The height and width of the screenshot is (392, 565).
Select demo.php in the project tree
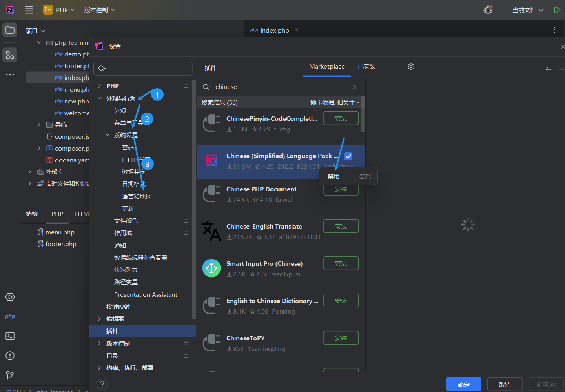tap(72, 54)
